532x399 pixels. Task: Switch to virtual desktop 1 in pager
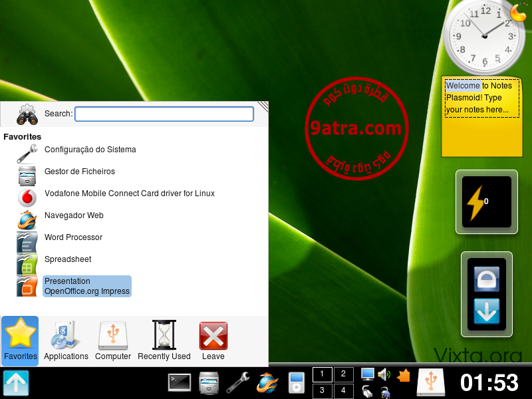click(x=322, y=374)
